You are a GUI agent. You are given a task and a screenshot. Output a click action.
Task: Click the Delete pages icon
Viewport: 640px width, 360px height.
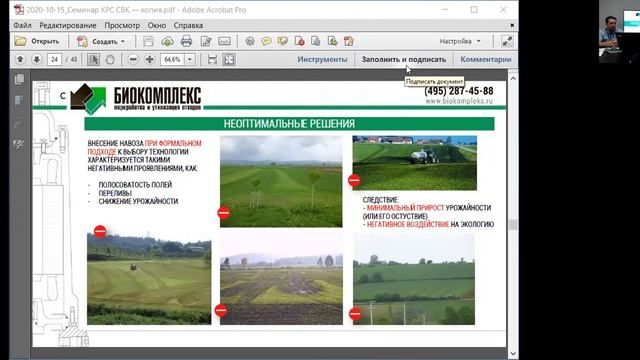[300, 41]
